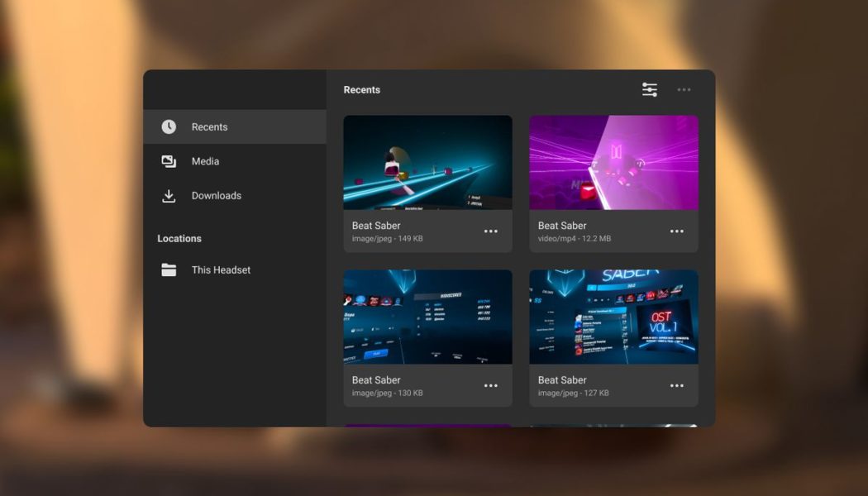
Task: Click the Media gallery icon
Action: pos(169,161)
